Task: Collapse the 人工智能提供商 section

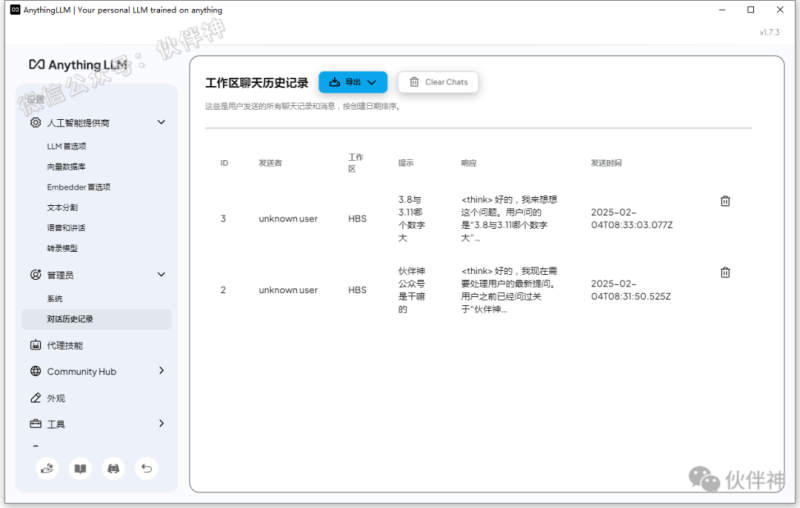Action: pos(161,123)
